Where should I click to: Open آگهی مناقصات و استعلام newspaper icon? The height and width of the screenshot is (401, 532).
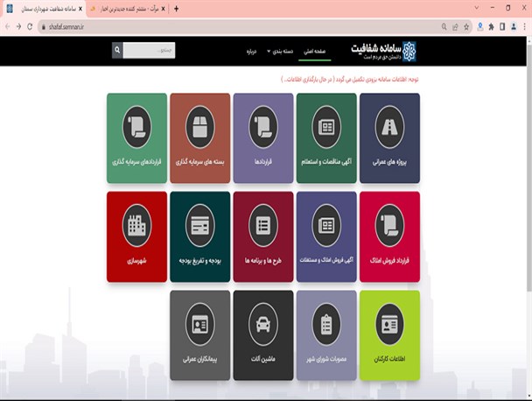click(326, 127)
